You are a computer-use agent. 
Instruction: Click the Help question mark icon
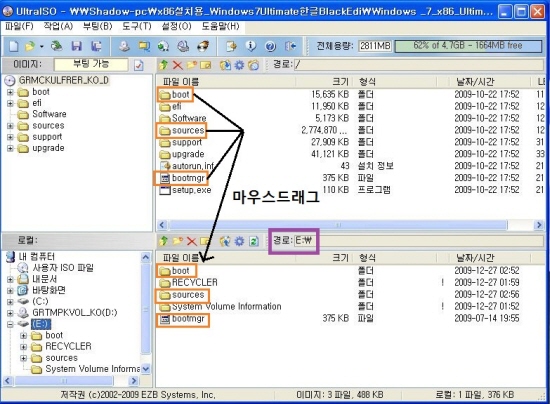tap(270, 46)
